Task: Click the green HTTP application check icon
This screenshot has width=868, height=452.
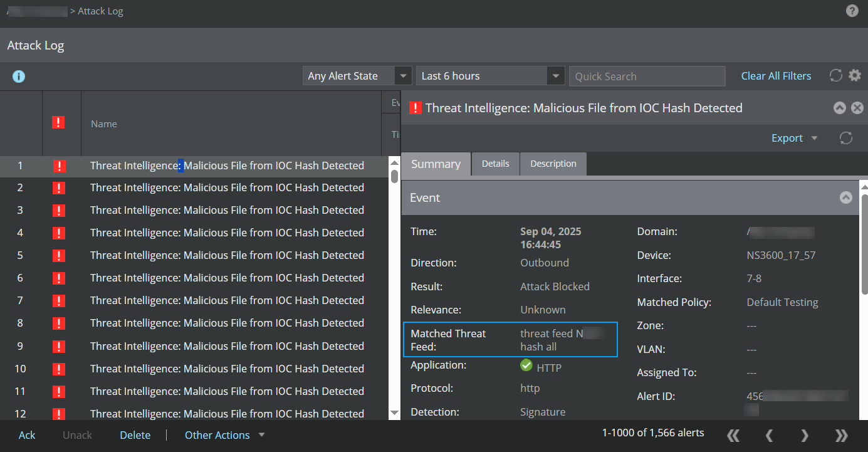Action: (526, 365)
